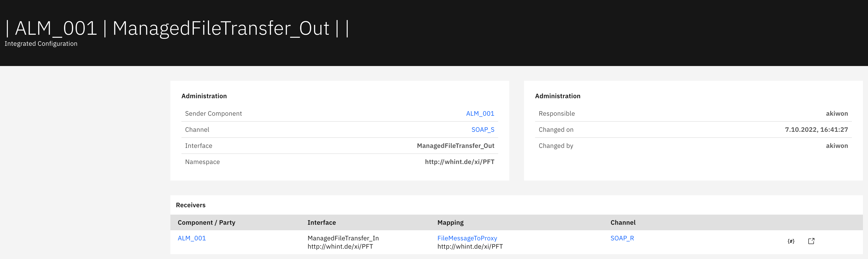
Task: Click the {#} code icon in receiver row
Action: click(x=791, y=241)
